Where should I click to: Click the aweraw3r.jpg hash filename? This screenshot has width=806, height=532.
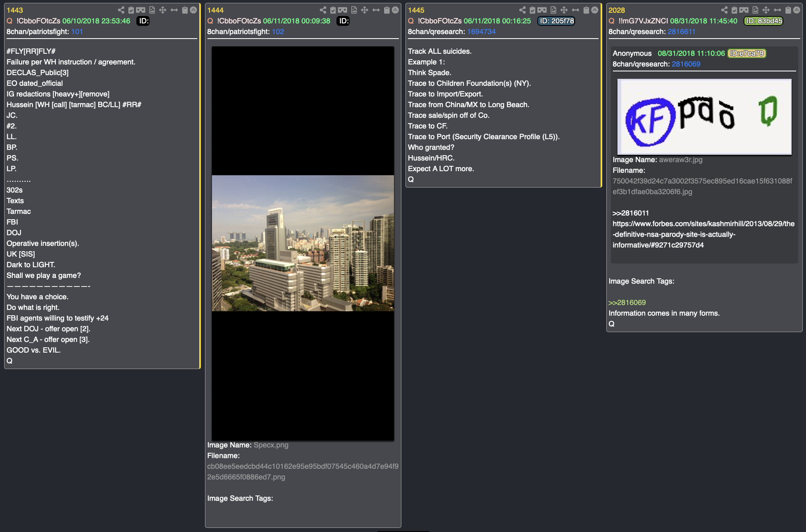point(702,186)
